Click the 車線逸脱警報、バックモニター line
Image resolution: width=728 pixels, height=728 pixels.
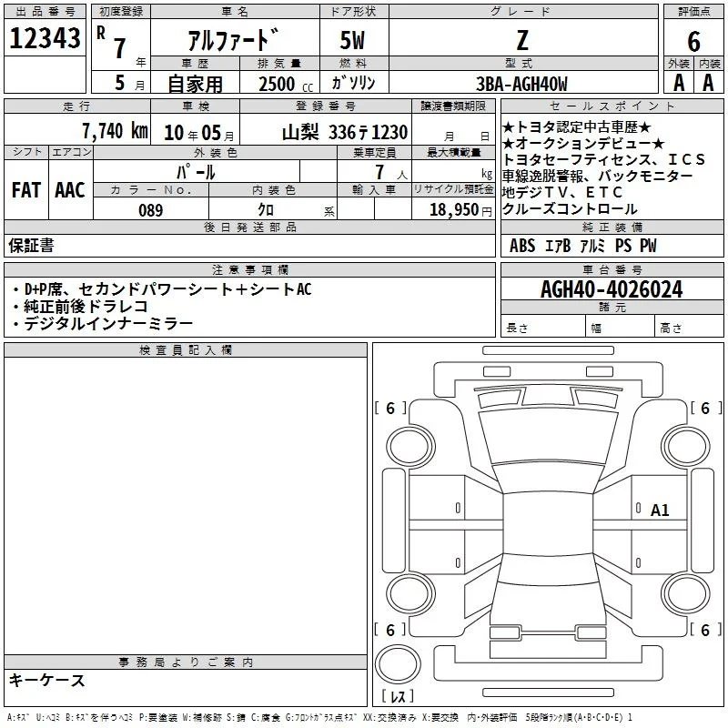click(x=598, y=176)
